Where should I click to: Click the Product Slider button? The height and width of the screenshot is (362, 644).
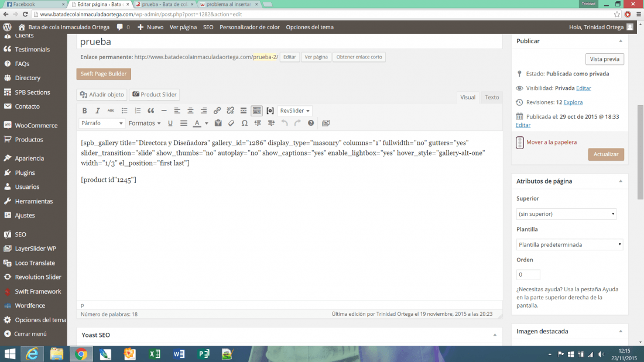[155, 94]
